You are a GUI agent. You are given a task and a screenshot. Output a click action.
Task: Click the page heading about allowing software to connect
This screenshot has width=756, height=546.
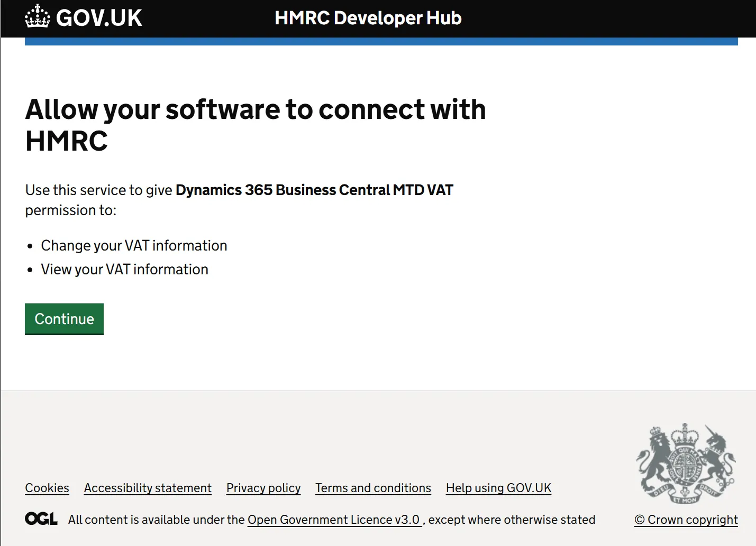pyautogui.click(x=256, y=125)
